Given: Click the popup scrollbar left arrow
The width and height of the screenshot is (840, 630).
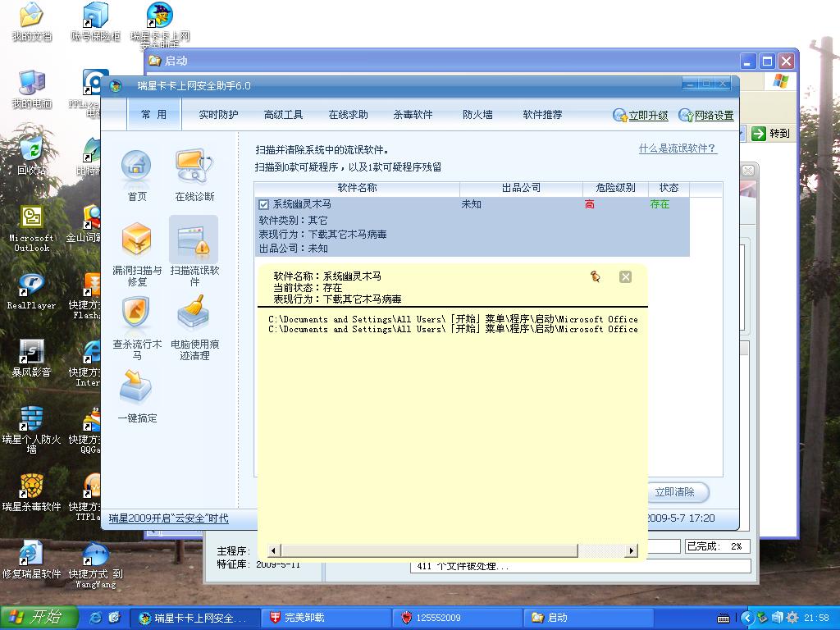Looking at the screenshot, I should [273, 550].
